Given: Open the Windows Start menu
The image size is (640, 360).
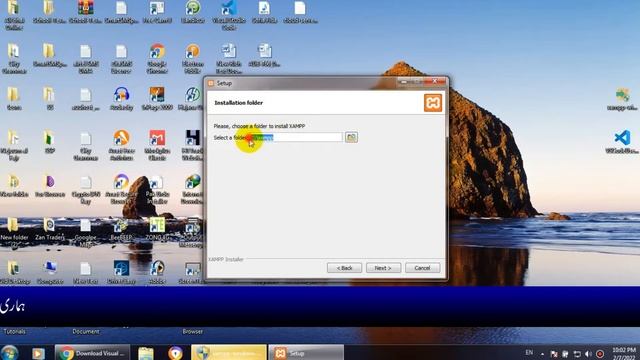Looking at the screenshot, I should coord(9,353).
